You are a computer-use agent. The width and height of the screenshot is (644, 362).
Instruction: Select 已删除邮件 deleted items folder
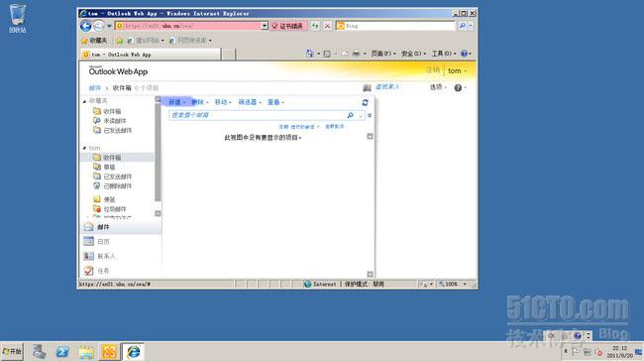pos(113,185)
